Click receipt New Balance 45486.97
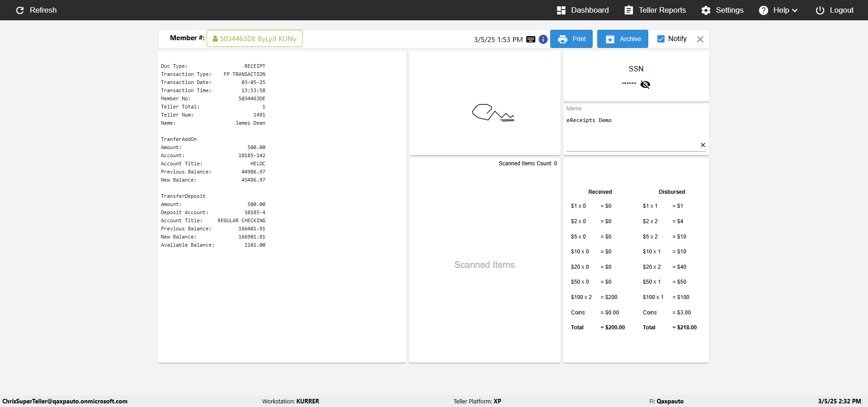 click(253, 180)
